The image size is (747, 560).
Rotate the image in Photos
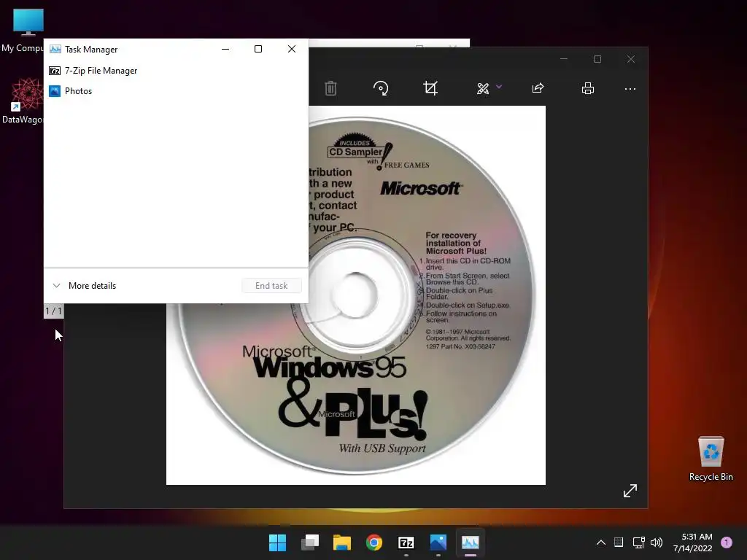point(381,88)
